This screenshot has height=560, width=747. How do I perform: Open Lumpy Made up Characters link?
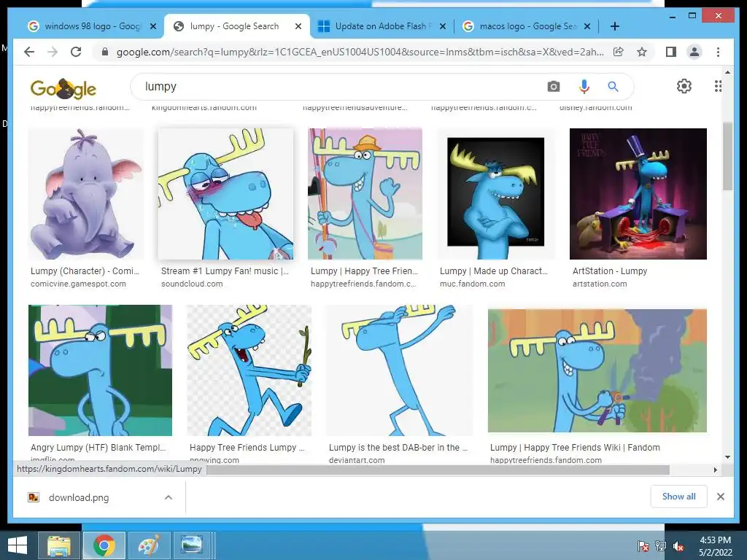pos(494,271)
